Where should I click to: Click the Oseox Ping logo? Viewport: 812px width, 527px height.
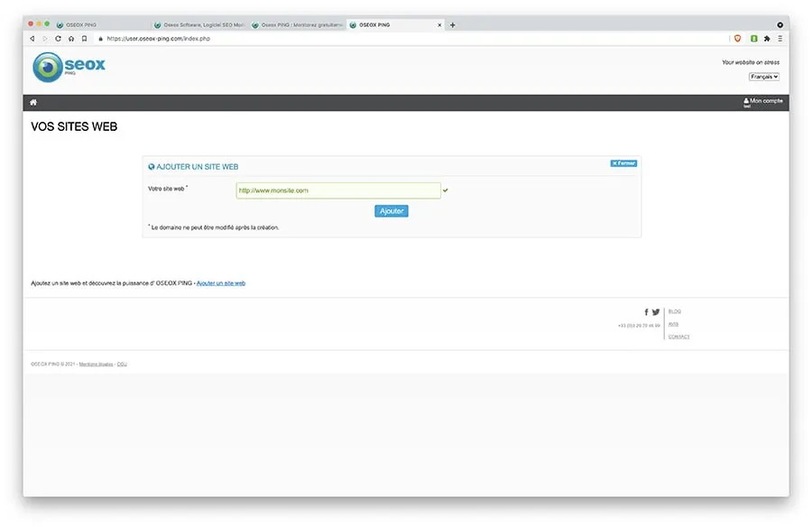[x=69, y=67]
